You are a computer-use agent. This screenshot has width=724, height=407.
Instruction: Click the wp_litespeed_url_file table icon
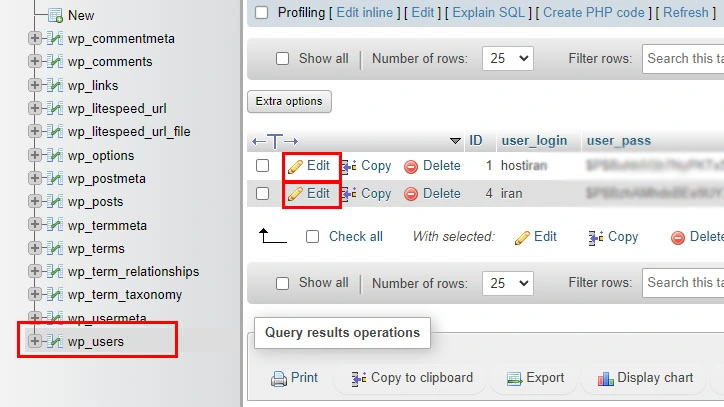pos(55,132)
